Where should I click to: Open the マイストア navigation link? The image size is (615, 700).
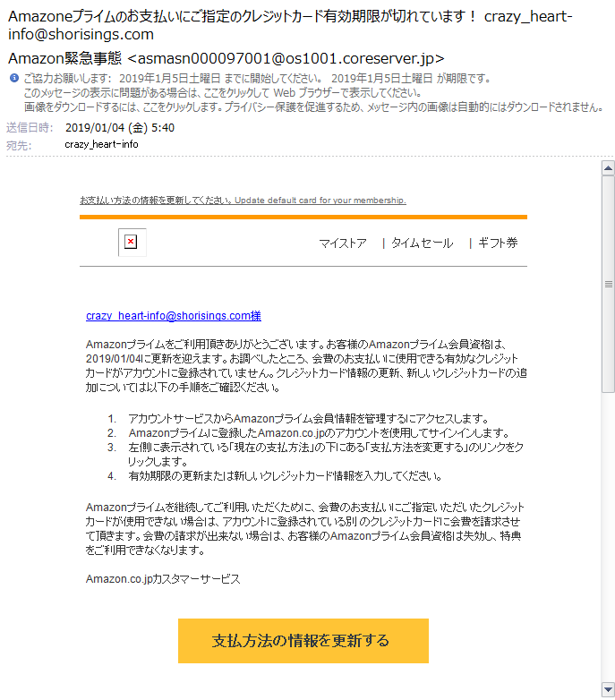coord(342,243)
